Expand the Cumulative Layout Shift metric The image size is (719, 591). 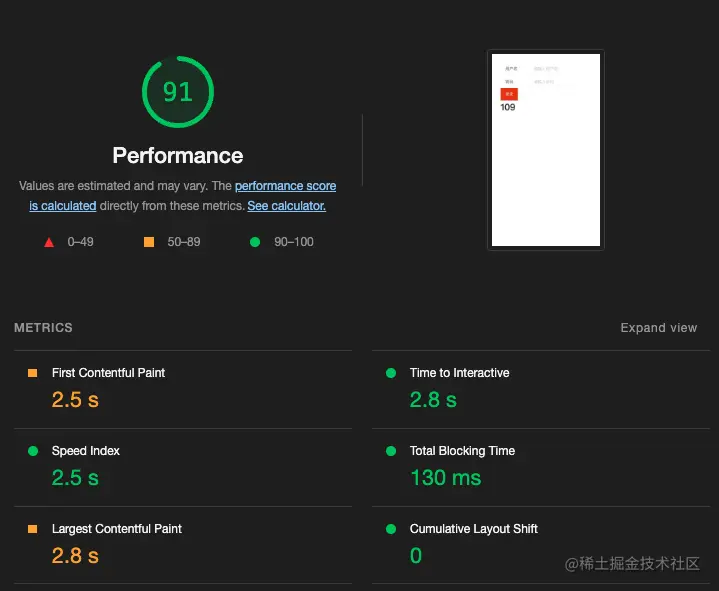[x=473, y=529]
